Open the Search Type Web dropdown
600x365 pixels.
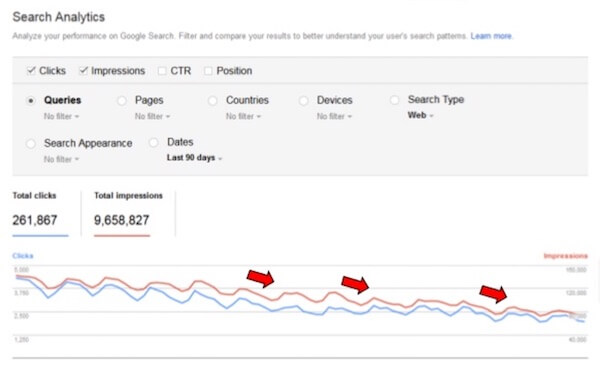421,115
